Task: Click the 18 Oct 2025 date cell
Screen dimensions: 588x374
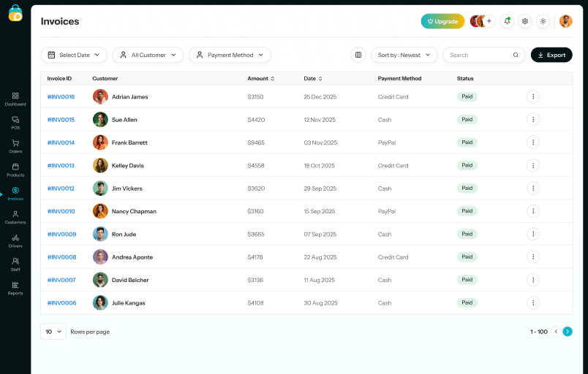Action: pyautogui.click(x=319, y=166)
